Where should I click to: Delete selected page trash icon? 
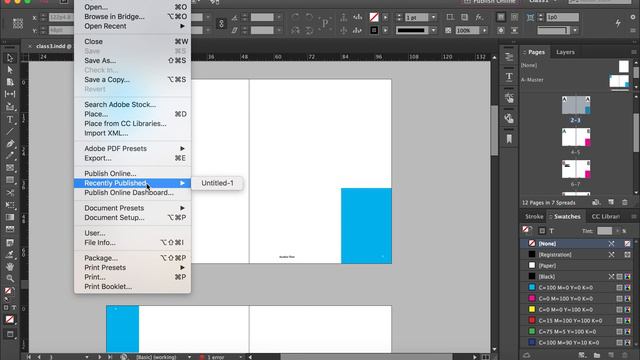[x=625, y=202]
